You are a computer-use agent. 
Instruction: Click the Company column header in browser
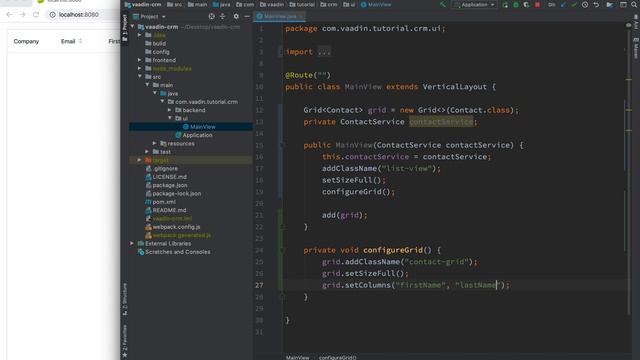click(26, 41)
